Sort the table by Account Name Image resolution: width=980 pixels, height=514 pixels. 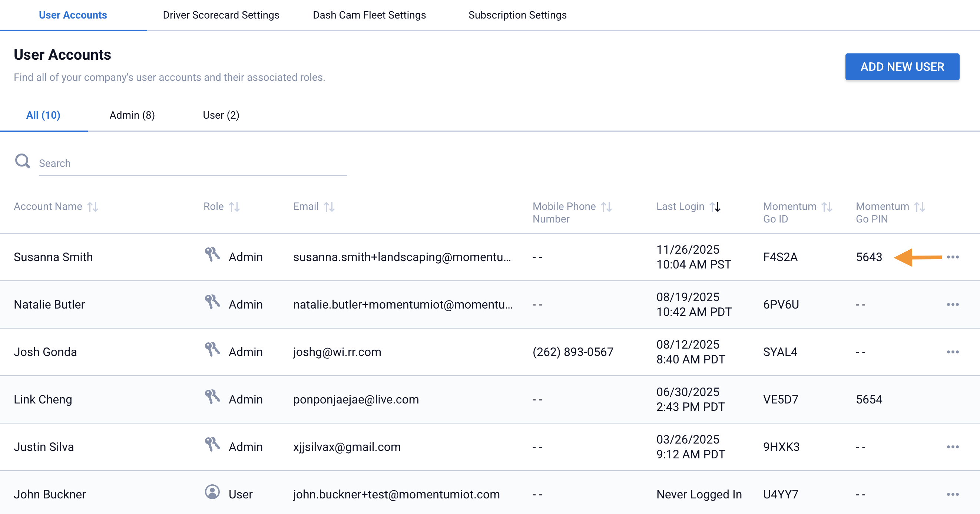tap(93, 207)
